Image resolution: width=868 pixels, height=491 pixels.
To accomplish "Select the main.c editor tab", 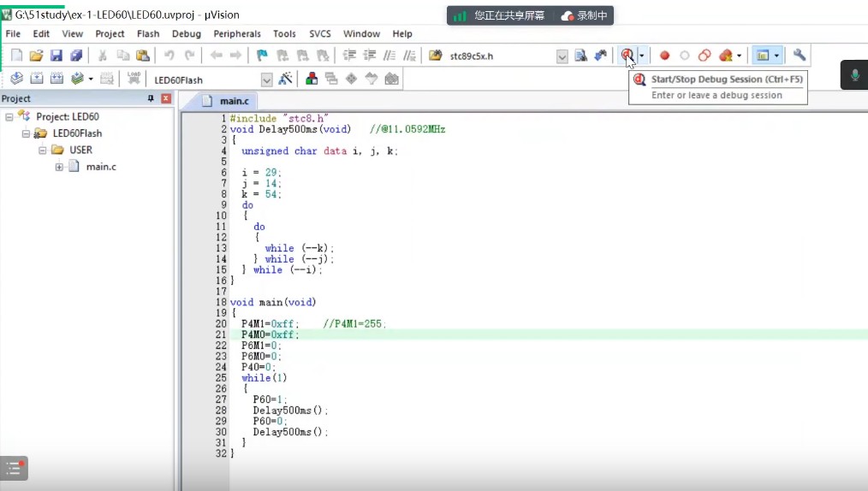I will coord(234,101).
